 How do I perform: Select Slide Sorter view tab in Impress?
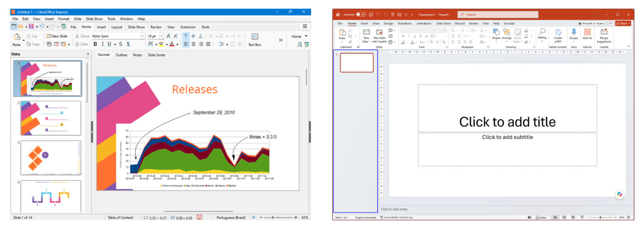coord(156,55)
